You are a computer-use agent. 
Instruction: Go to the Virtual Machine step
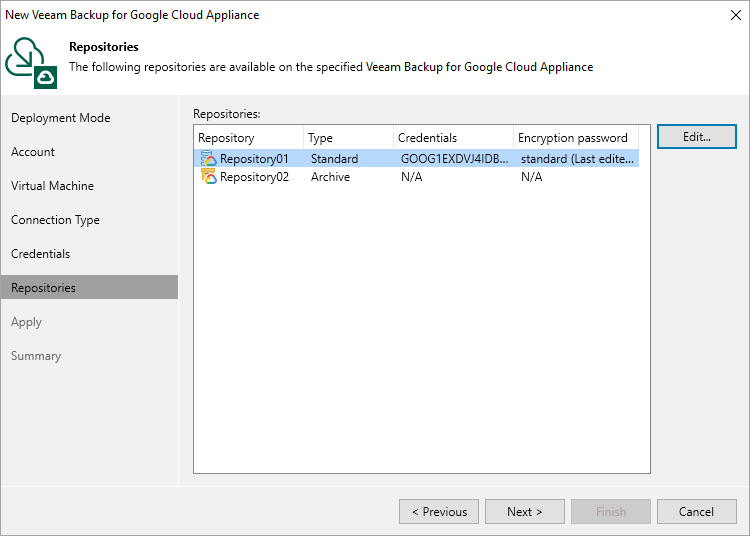(53, 186)
